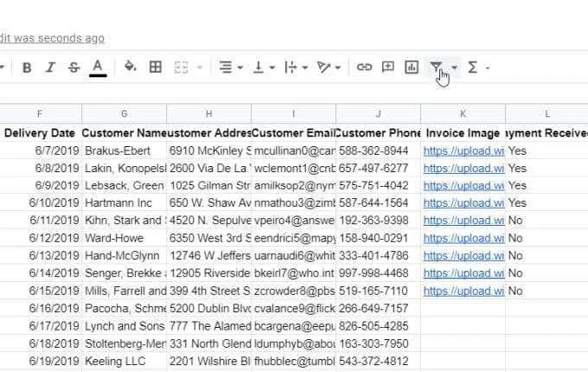This screenshot has width=588, height=372.
Task: Click the functions sigma icon
Action: (x=472, y=67)
